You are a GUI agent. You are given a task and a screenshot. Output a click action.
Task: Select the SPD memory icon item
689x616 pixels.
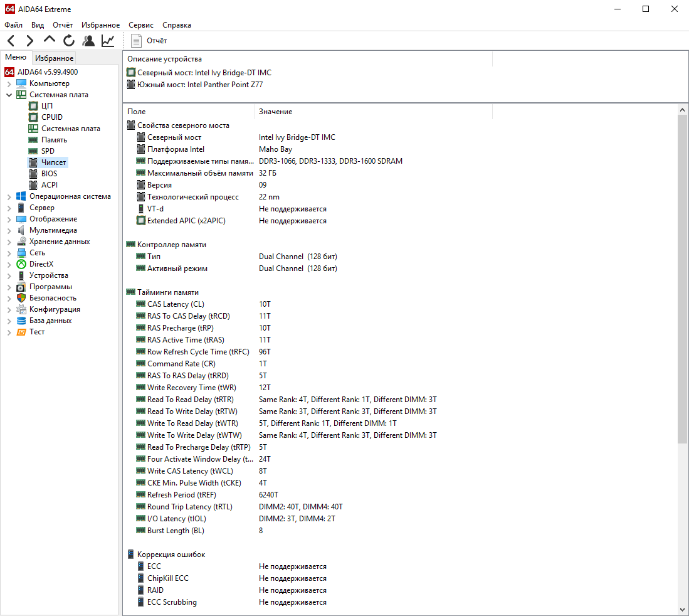click(x=33, y=151)
